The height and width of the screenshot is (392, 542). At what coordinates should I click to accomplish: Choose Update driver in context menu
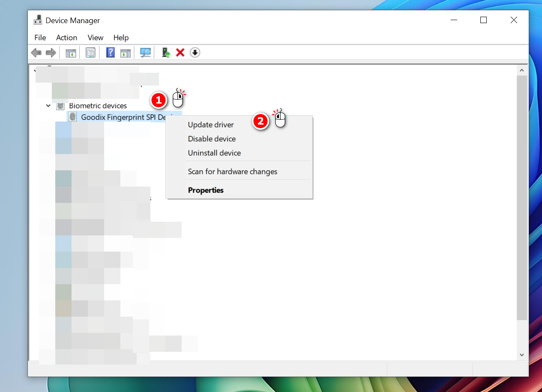[211, 125]
